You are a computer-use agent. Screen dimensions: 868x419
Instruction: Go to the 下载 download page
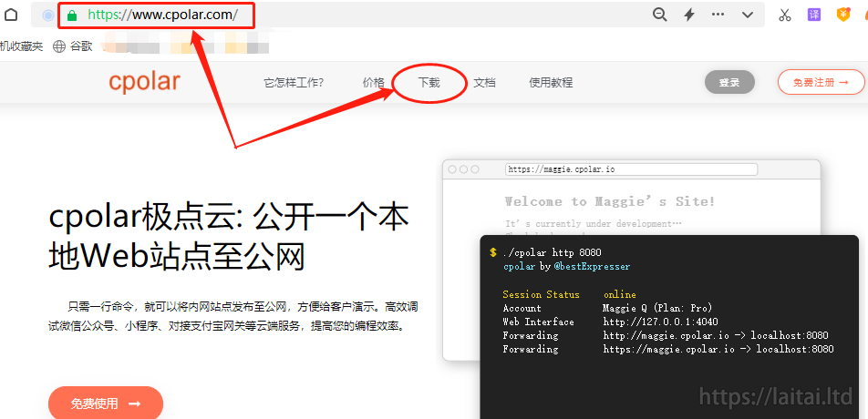click(x=429, y=82)
